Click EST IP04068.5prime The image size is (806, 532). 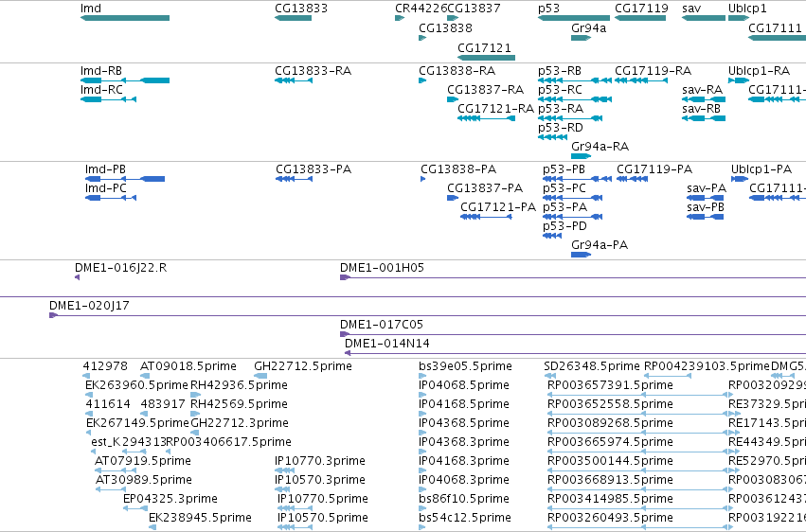(422, 395)
